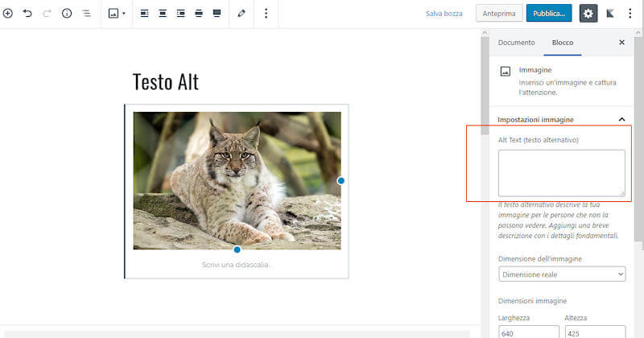Open the image block type switcher

click(117, 14)
